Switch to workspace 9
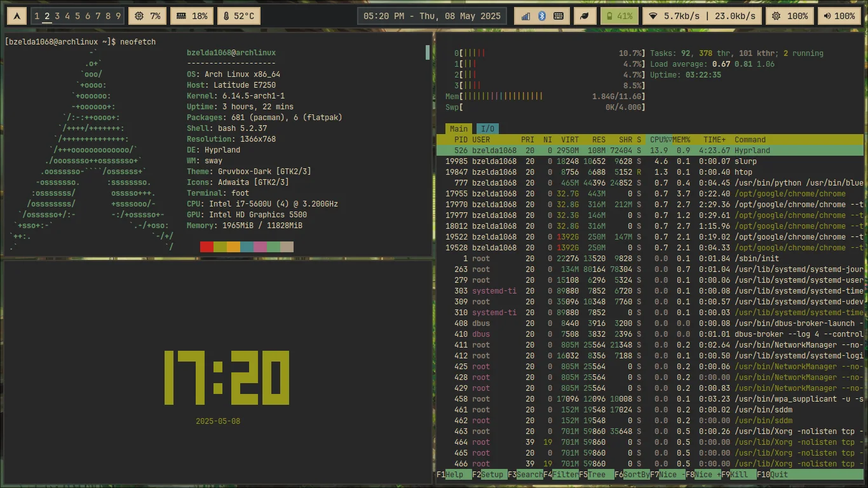868x488 pixels. [118, 16]
